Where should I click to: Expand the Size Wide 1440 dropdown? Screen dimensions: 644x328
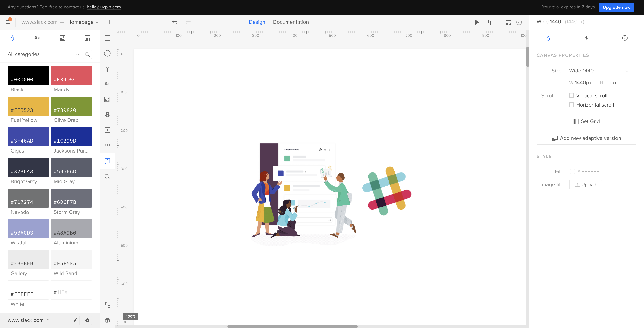[x=599, y=71]
